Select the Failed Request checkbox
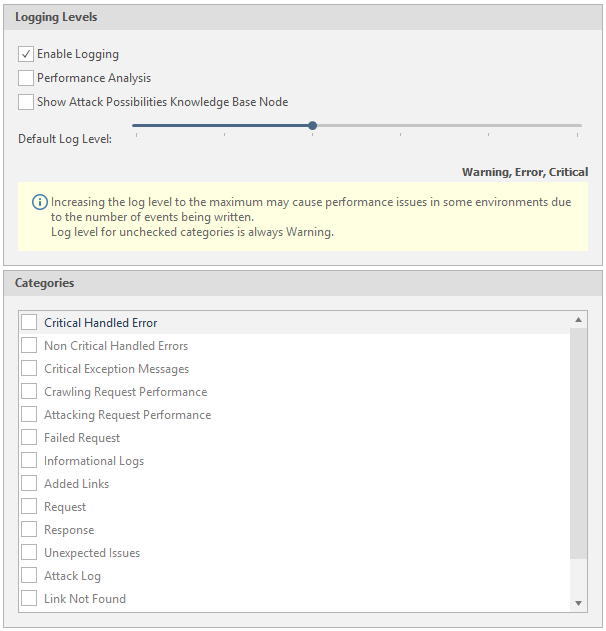This screenshot has width=606, height=631. pyautogui.click(x=29, y=438)
